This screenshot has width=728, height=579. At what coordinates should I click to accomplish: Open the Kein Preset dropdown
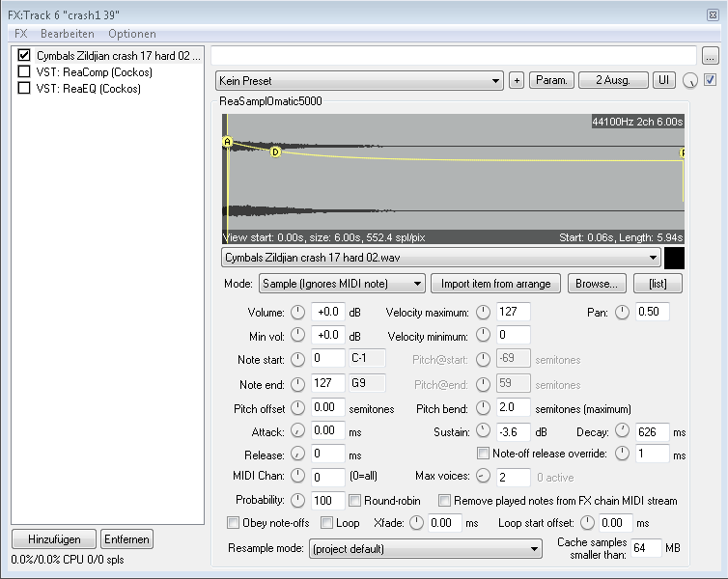(x=359, y=81)
